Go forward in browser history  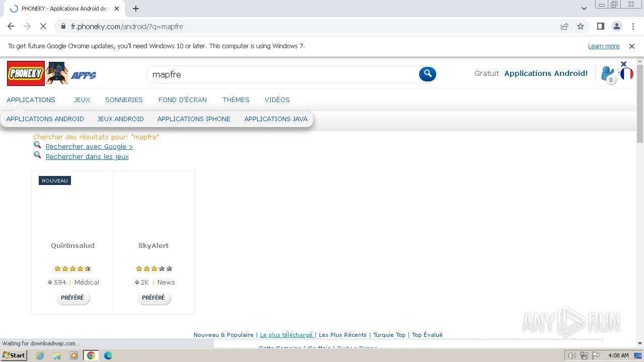coord(27,26)
